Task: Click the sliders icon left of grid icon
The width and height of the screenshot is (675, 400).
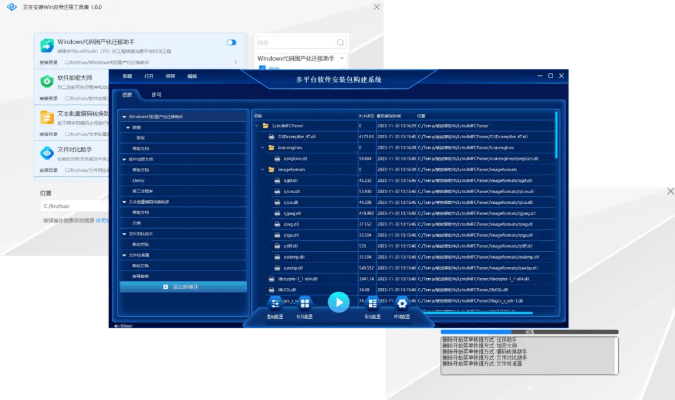Action: [275, 302]
